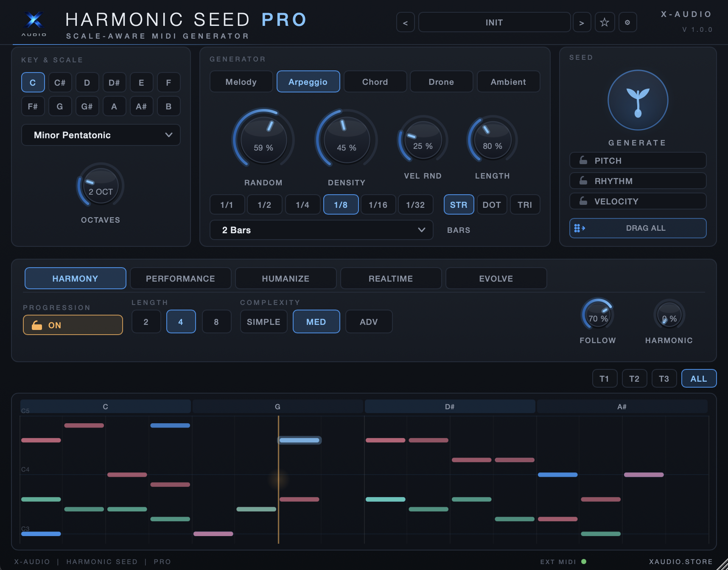Open the XAUDIO.STORE link
728x570 pixels.
(x=680, y=562)
